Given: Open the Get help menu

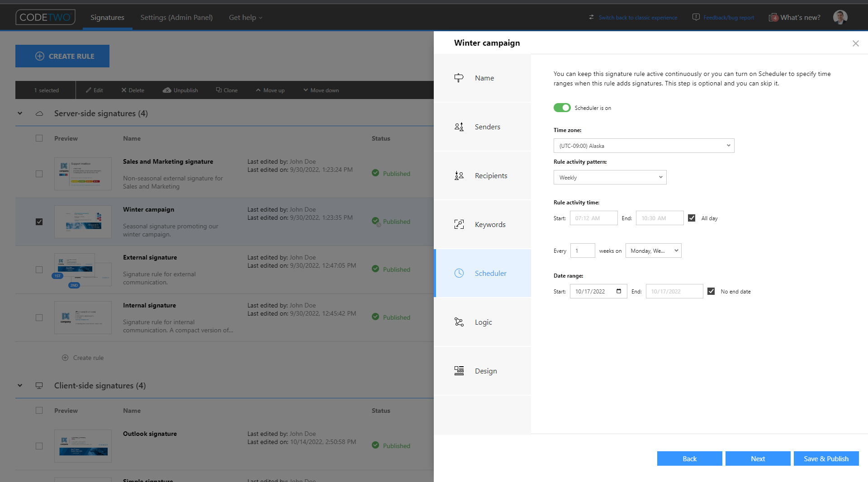Looking at the screenshot, I should (x=245, y=17).
